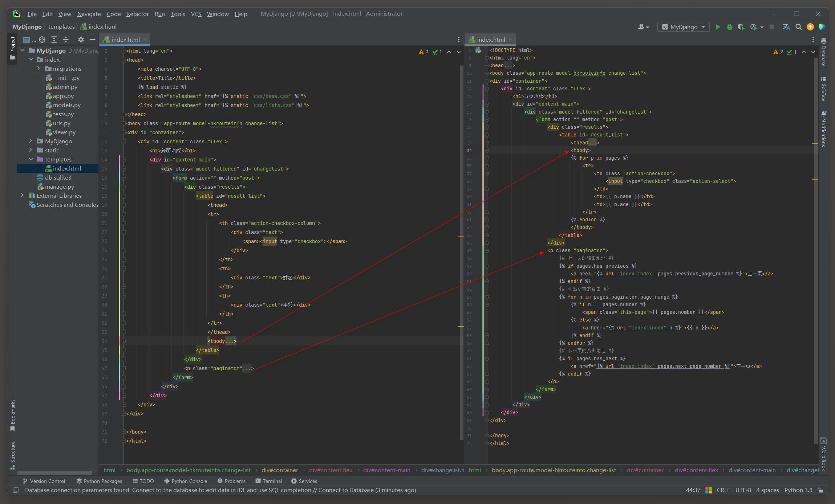Expand the migrations folder
Screen dimensions: 835x504
39,69
